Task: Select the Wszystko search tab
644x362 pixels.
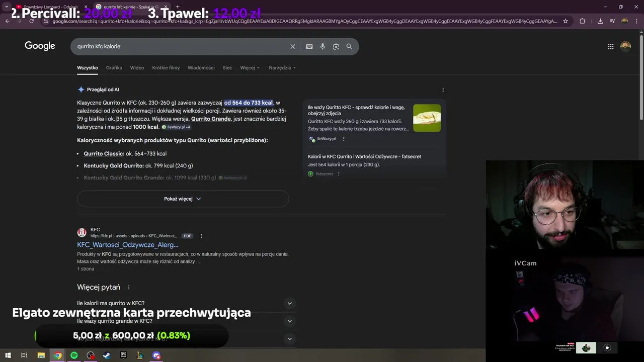Action: point(88,68)
